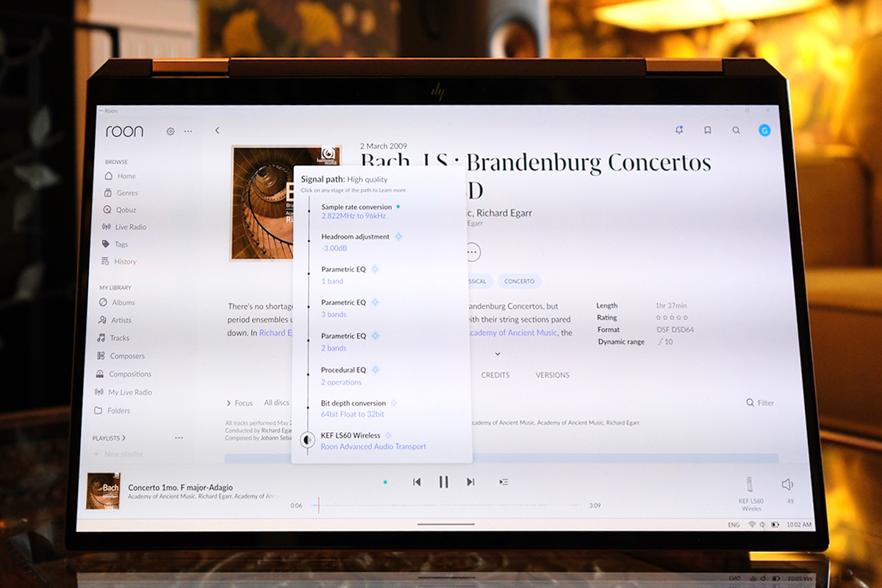Skip to the previous track
Image resolution: width=882 pixels, height=588 pixels.
click(x=417, y=482)
